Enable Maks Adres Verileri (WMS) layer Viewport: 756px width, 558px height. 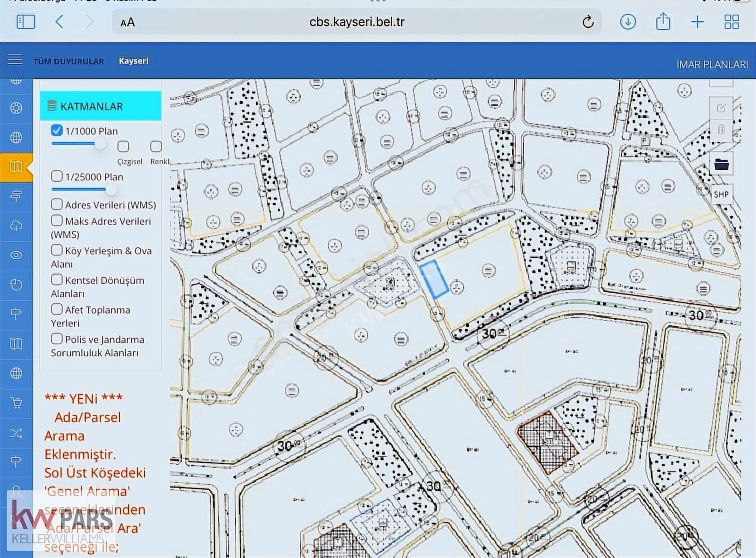[x=57, y=220]
